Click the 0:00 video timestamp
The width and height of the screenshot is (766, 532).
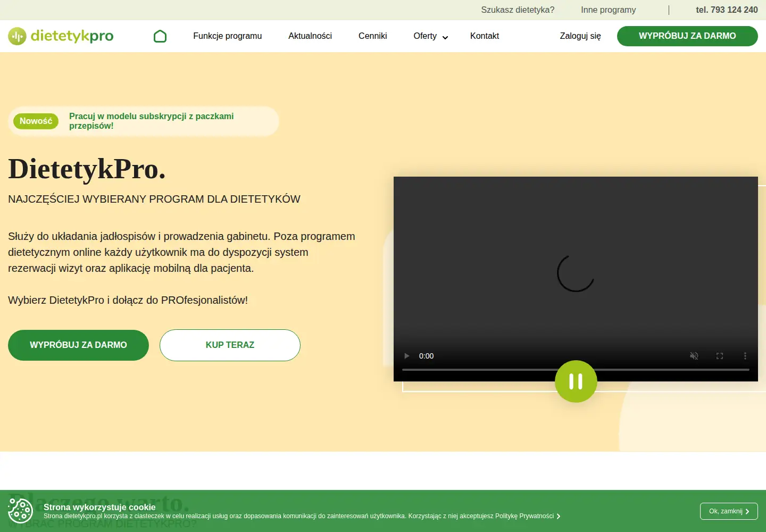tap(426, 356)
